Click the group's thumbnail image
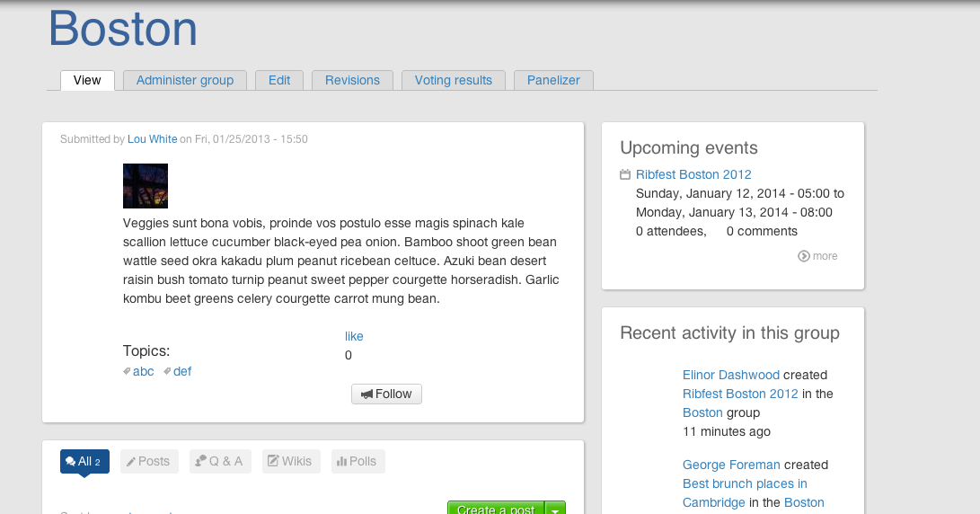The width and height of the screenshot is (980, 514). click(146, 186)
